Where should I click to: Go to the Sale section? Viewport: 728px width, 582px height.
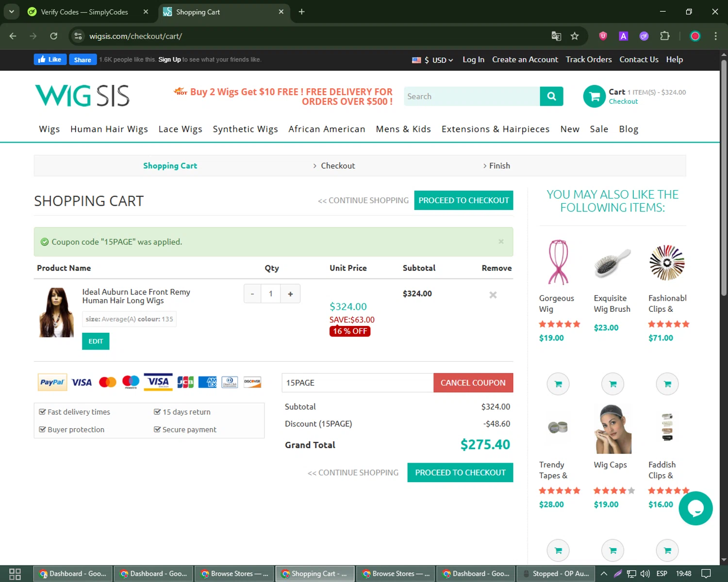pos(599,129)
